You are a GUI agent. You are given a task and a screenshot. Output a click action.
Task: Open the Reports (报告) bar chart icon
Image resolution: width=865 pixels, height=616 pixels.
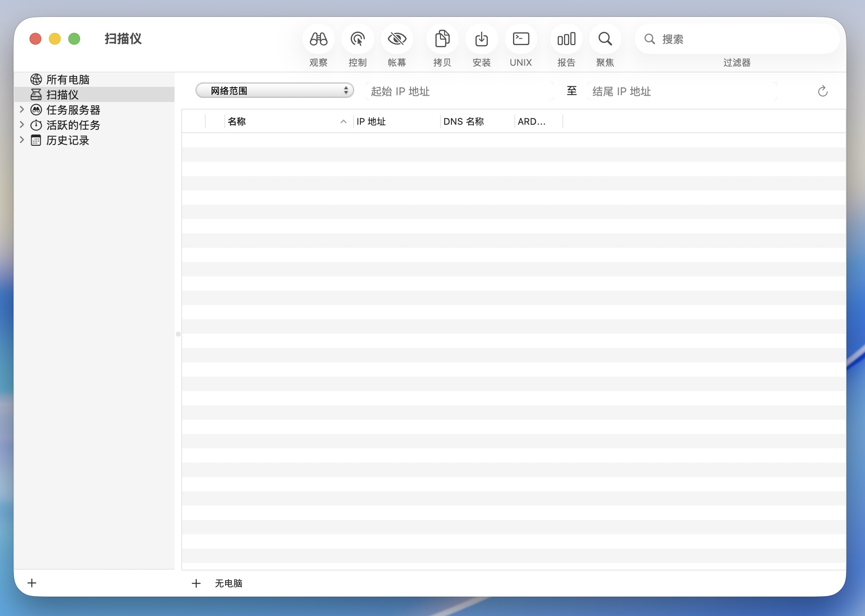coord(566,39)
